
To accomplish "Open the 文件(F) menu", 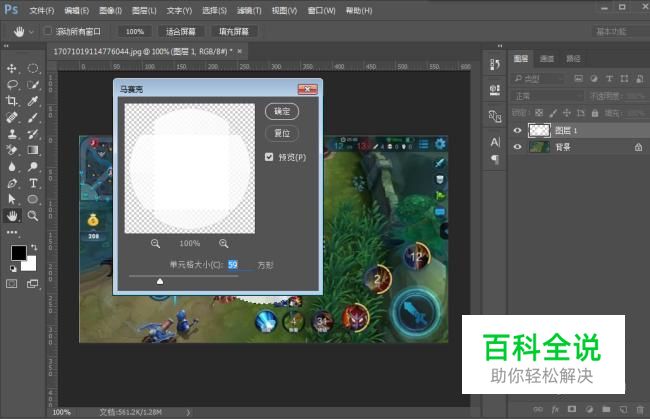I will coord(42,10).
